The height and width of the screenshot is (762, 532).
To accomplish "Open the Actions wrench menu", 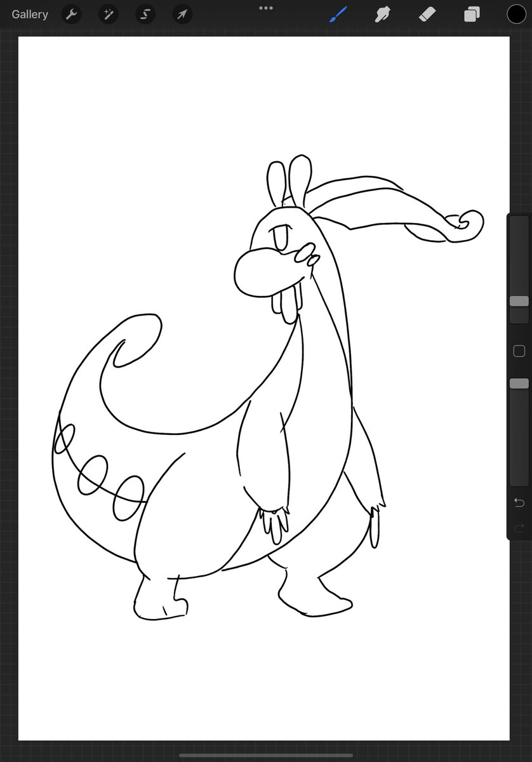I will coord(71,14).
